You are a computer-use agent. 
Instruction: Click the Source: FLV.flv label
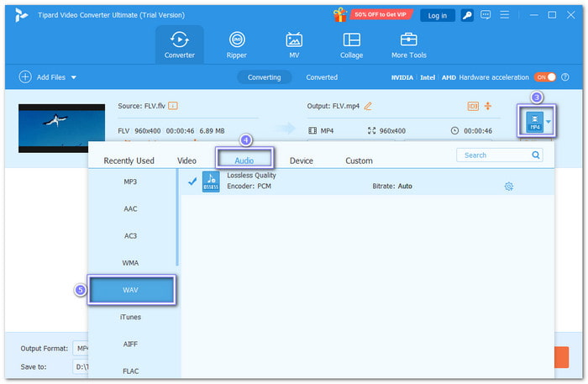141,106
